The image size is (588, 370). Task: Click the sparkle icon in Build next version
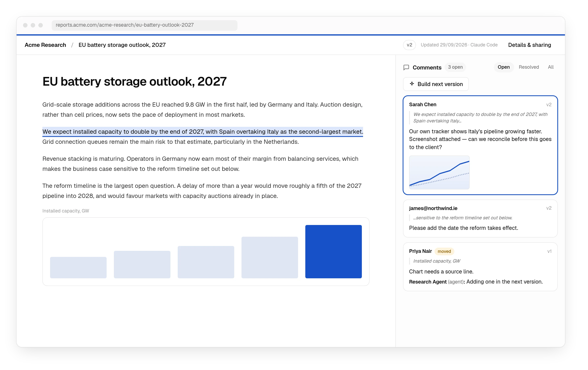pos(412,84)
